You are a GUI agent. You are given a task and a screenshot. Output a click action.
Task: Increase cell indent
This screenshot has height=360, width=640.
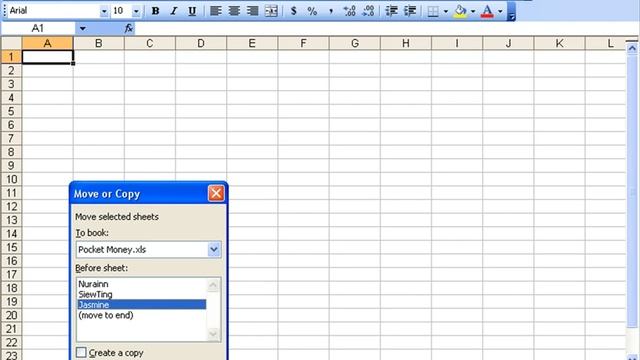[x=410, y=11]
